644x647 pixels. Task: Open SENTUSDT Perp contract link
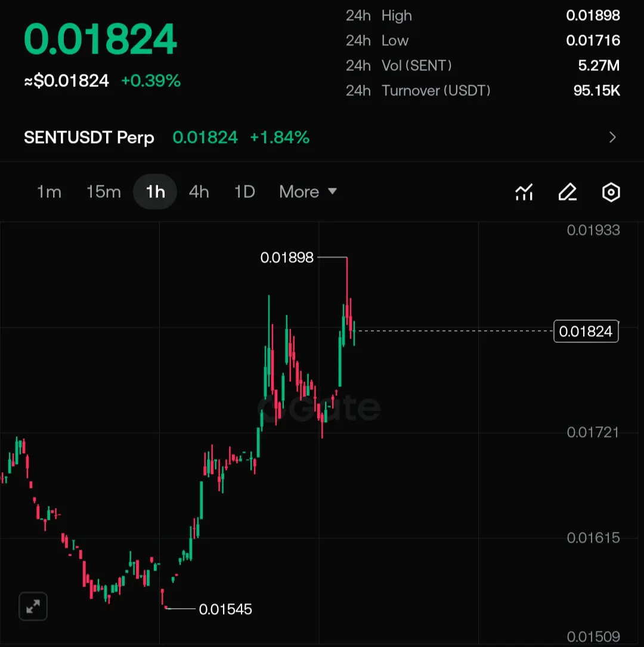(89, 137)
